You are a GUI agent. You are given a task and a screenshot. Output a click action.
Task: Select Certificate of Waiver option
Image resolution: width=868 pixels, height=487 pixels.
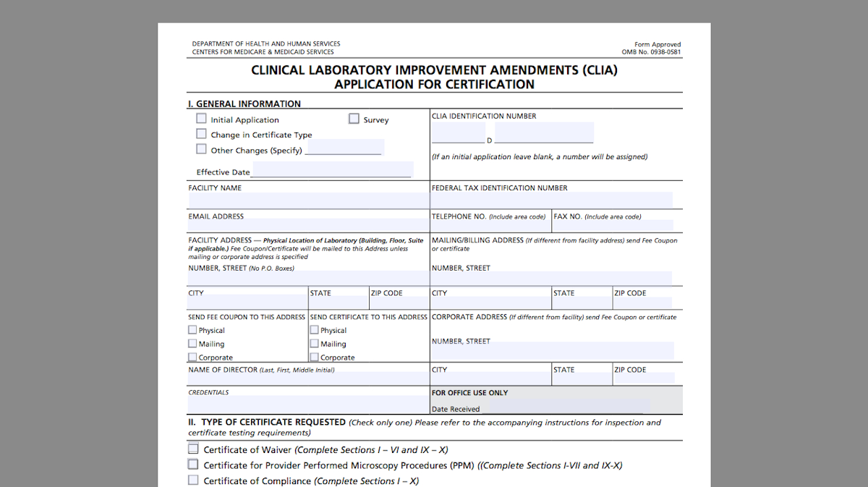pyautogui.click(x=193, y=448)
